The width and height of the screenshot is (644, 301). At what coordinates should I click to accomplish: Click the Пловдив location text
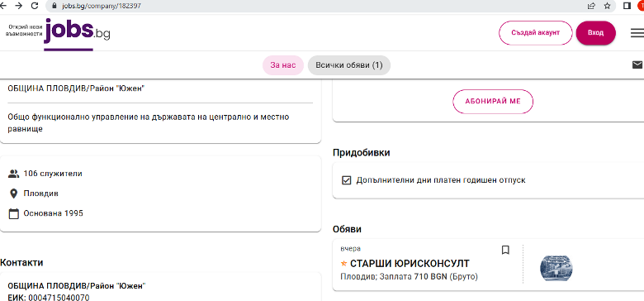click(x=40, y=193)
